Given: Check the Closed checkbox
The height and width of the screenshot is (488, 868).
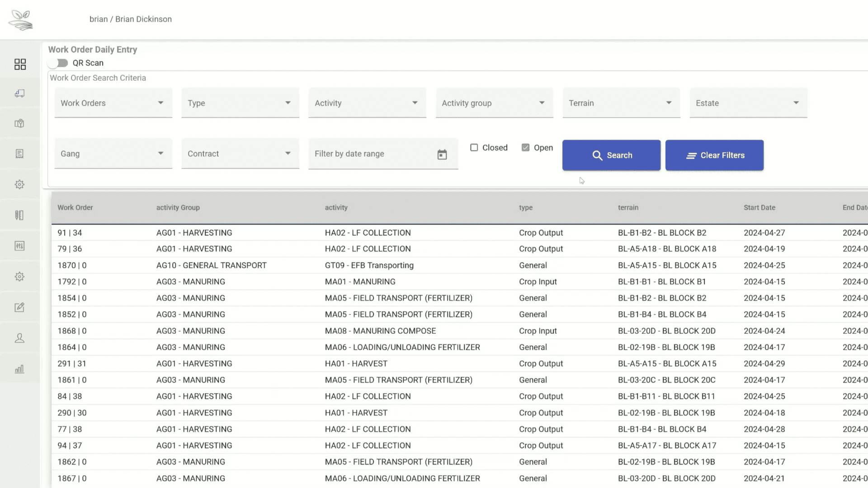Looking at the screenshot, I should point(474,148).
